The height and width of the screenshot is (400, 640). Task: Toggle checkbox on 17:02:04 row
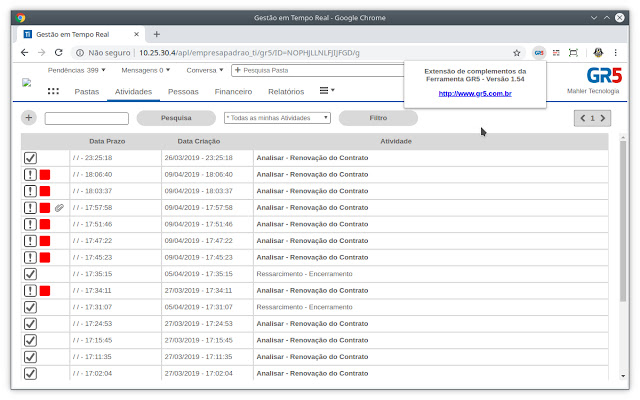pos(30,373)
